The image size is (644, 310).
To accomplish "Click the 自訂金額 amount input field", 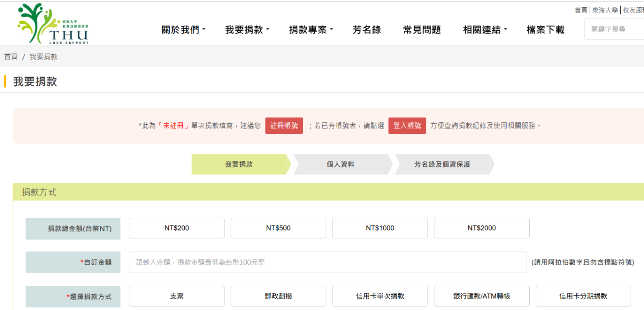I will tap(327, 262).
